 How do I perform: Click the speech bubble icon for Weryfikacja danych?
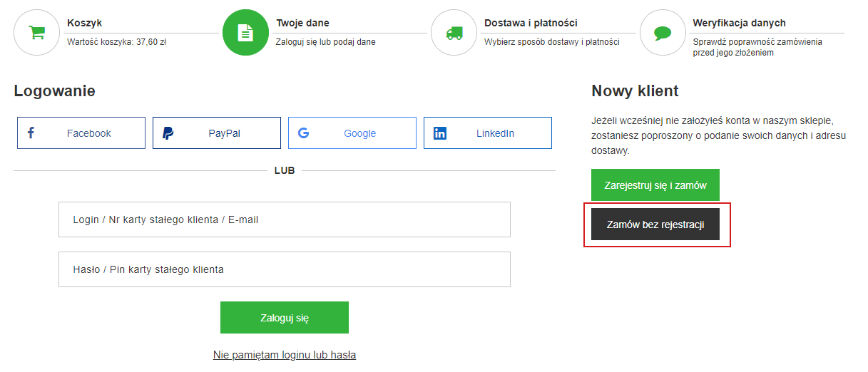tap(663, 33)
